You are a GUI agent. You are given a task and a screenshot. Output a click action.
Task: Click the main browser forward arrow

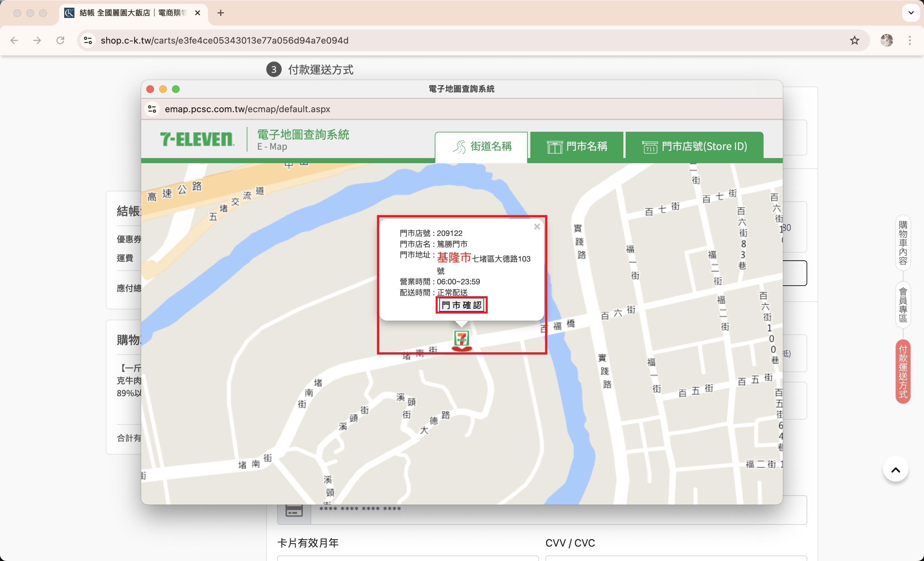[37, 40]
